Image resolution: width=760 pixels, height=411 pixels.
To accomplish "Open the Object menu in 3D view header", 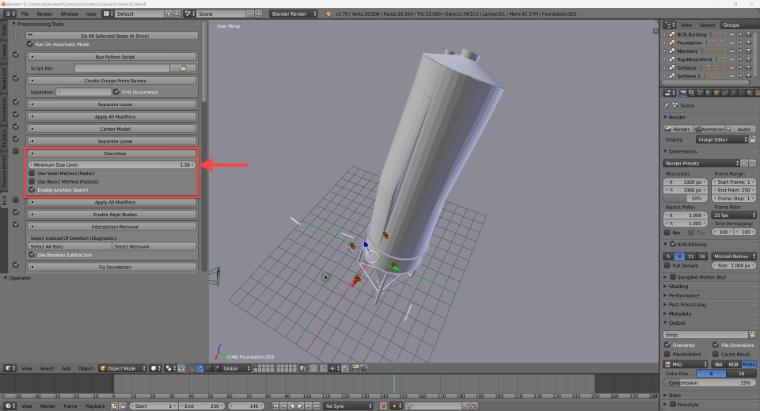I will [x=85, y=368].
